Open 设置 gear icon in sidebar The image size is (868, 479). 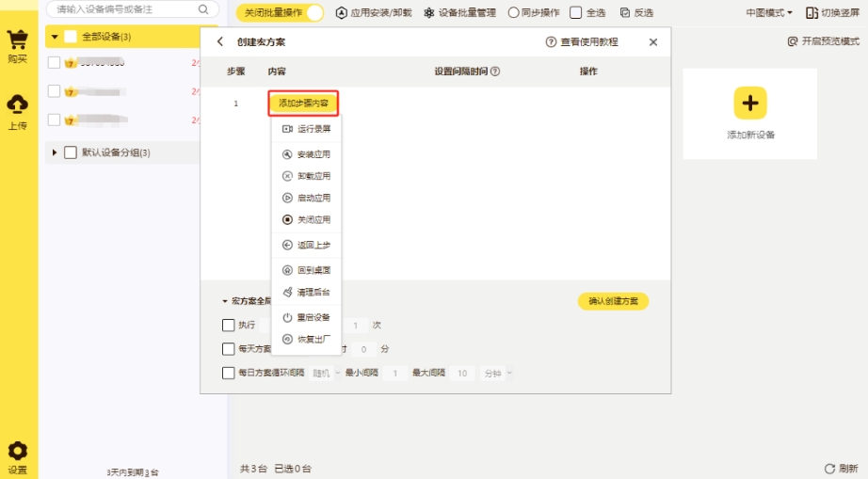17,451
